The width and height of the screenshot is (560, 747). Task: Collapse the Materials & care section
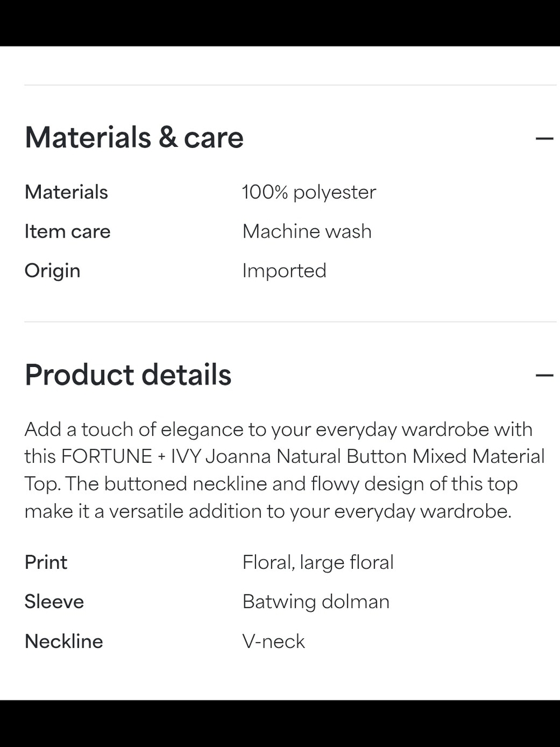(x=544, y=138)
